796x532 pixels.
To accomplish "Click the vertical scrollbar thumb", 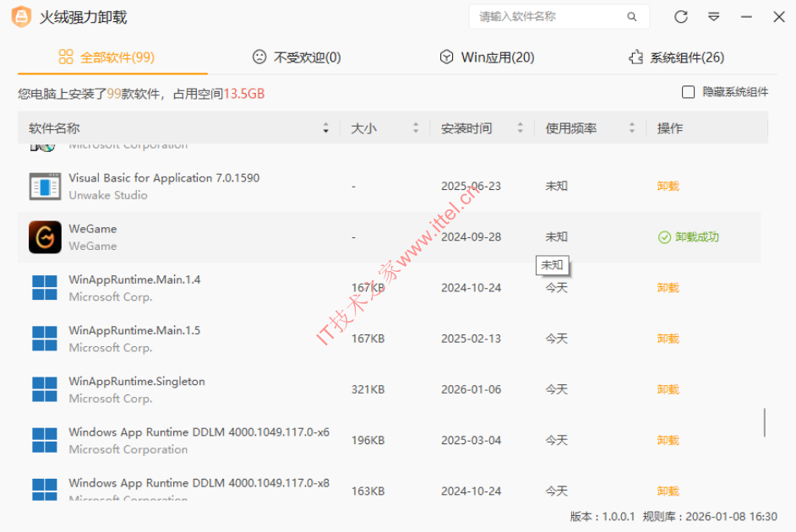I will pyautogui.click(x=765, y=422).
